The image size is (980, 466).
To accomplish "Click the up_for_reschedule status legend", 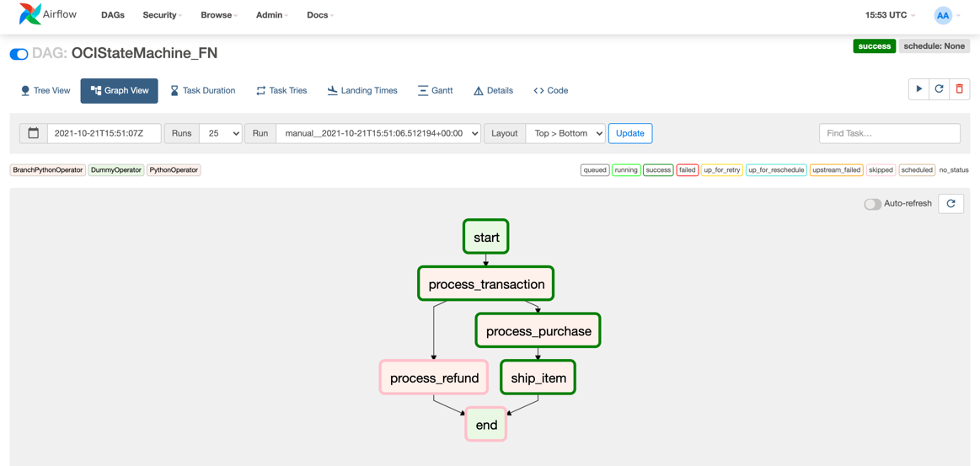I will coord(776,170).
